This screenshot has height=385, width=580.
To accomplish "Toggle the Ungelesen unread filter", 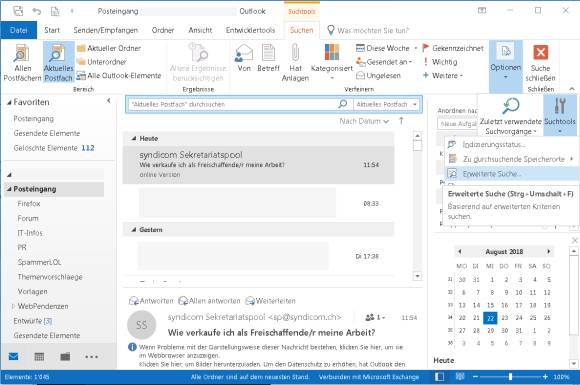I will tap(378, 75).
